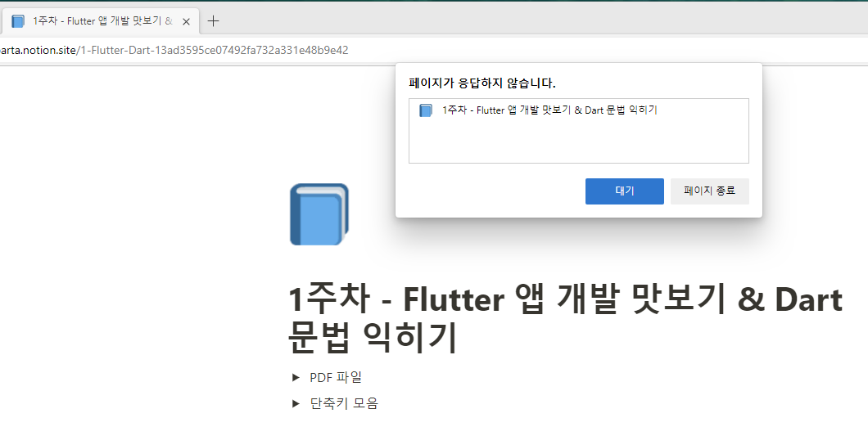
Task: Click the PDF 파일 text label
Action: [336, 377]
